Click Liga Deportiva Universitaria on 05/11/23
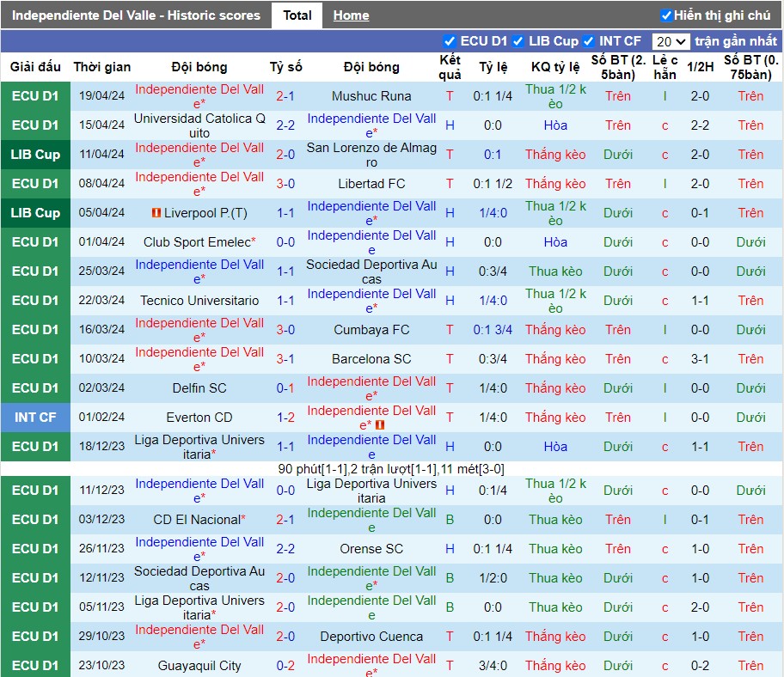784x677 pixels. [x=199, y=607]
